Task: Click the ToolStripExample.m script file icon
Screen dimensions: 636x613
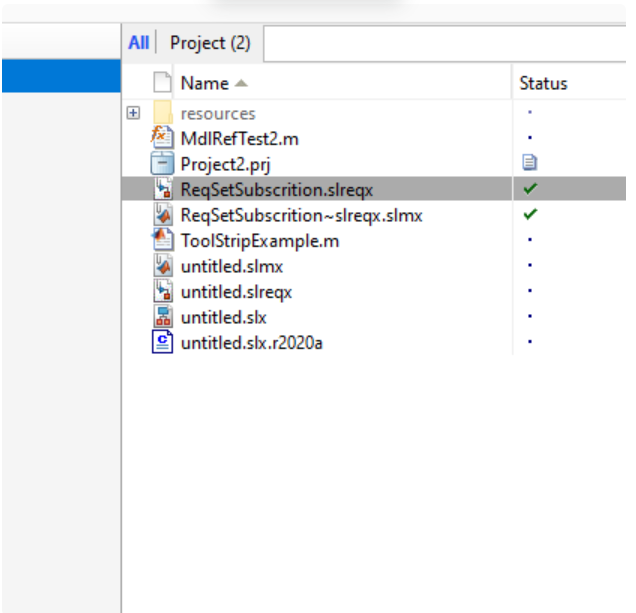Action: (x=161, y=241)
